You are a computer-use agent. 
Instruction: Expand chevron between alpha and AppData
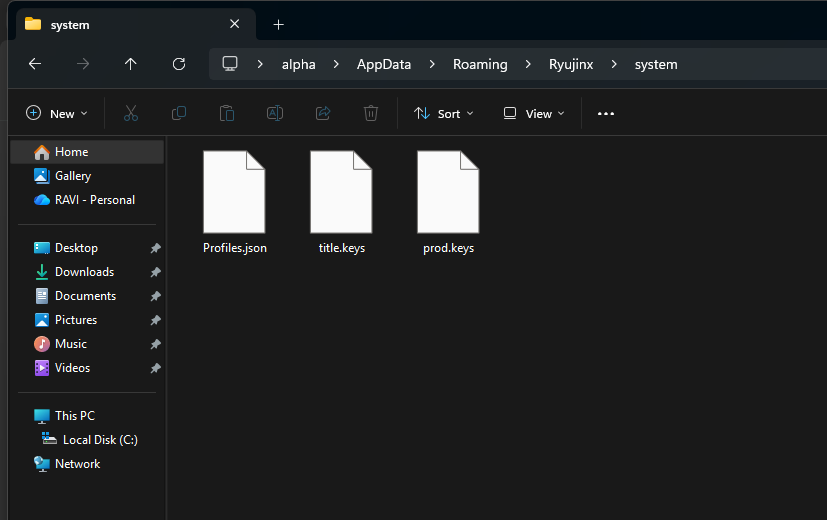coord(336,64)
